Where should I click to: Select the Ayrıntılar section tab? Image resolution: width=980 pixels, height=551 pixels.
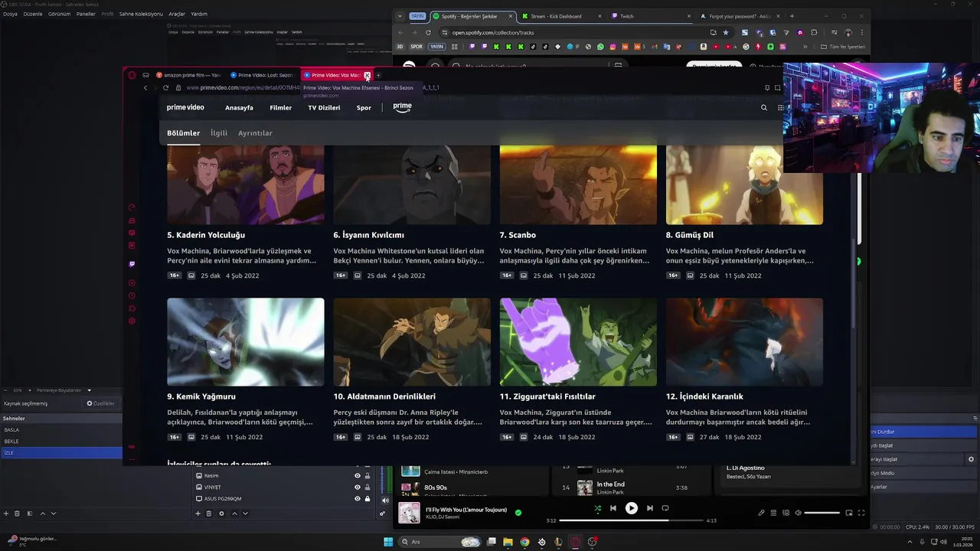coord(255,133)
